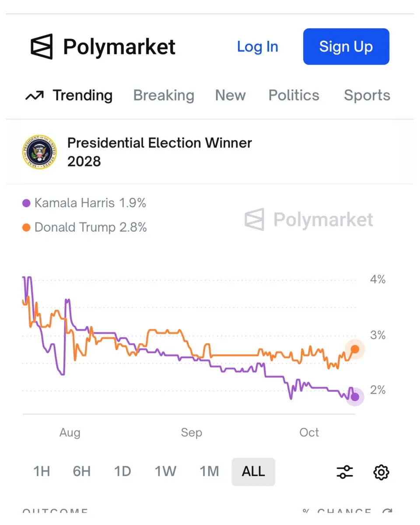420x525 pixels.
Task: Click the Polymarket watermark on chart
Action: coord(309,219)
